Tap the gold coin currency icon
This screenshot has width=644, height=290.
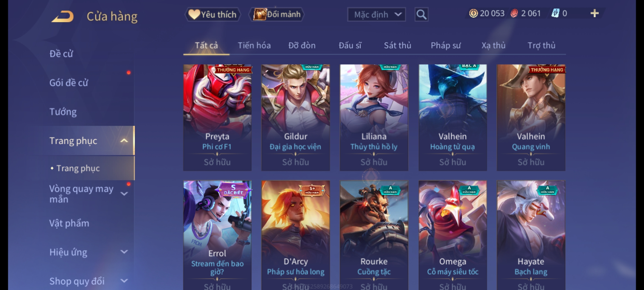point(473,13)
